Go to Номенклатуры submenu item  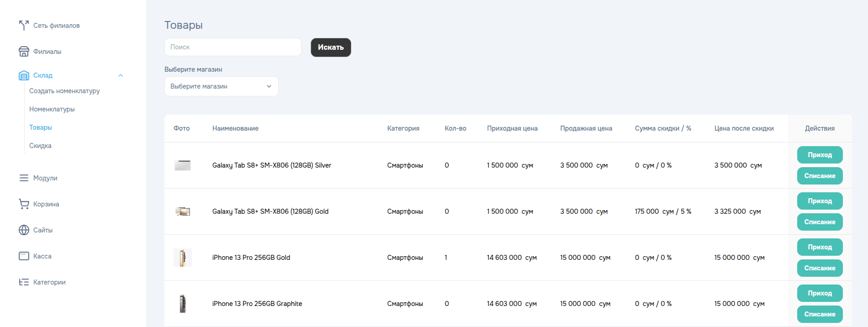pos(52,109)
